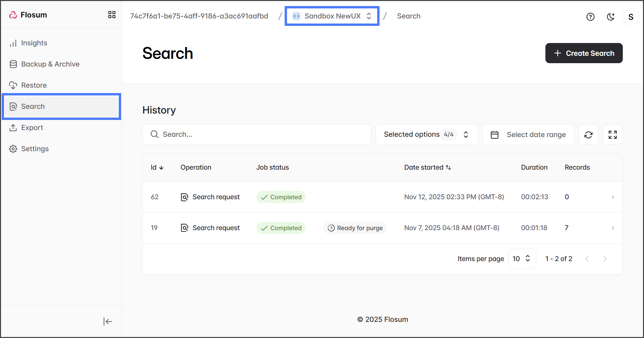This screenshot has width=644, height=338.
Task: Open the user avatar S menu
Action: [x=631, y=17]
